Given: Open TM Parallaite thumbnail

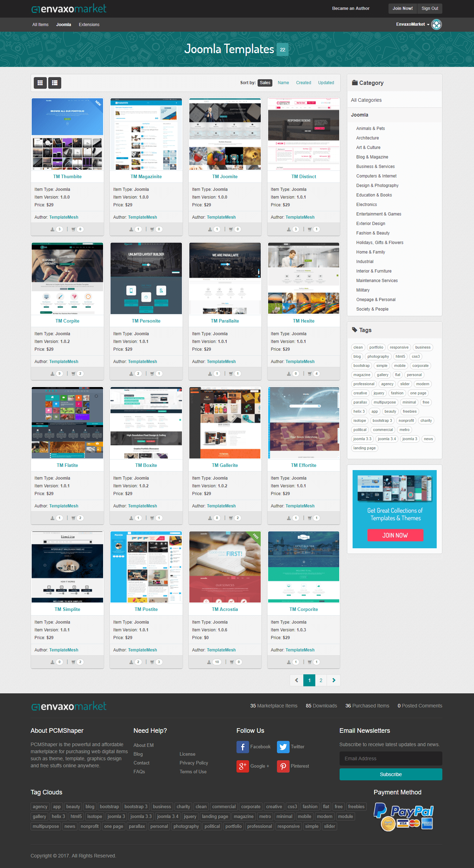Looking at the screenshot, I should pos(225,279).
